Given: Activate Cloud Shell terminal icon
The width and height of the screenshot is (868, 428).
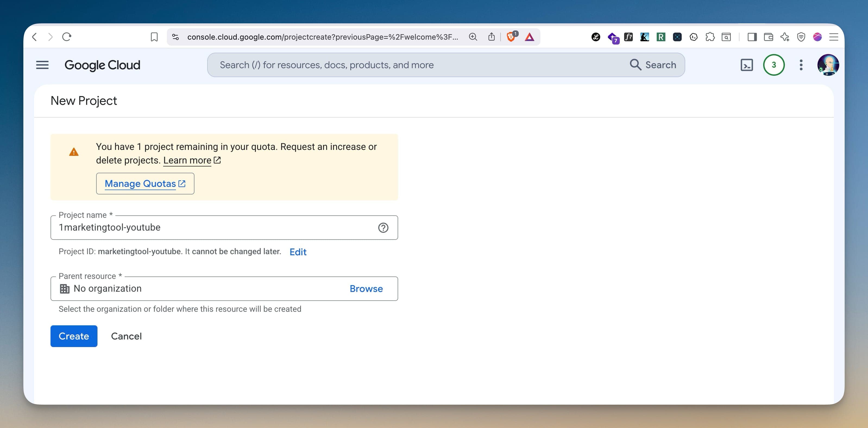Looking at the screenshot, I should point(747,65).
